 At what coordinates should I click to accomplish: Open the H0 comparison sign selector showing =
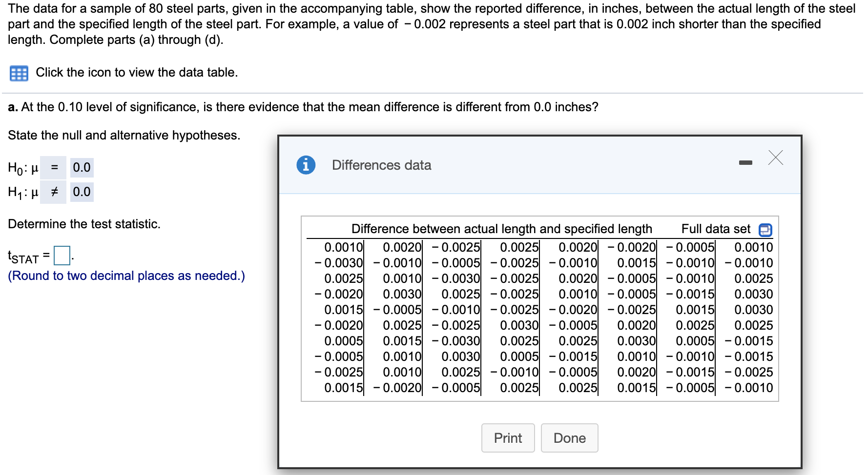pyautogui.click(x=54, y=167)
